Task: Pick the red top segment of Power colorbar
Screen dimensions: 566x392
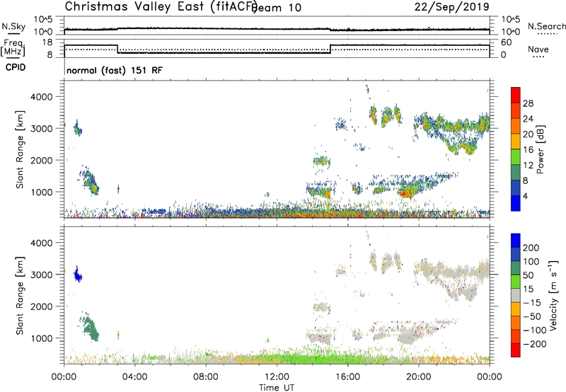Action: coord(516,96)
